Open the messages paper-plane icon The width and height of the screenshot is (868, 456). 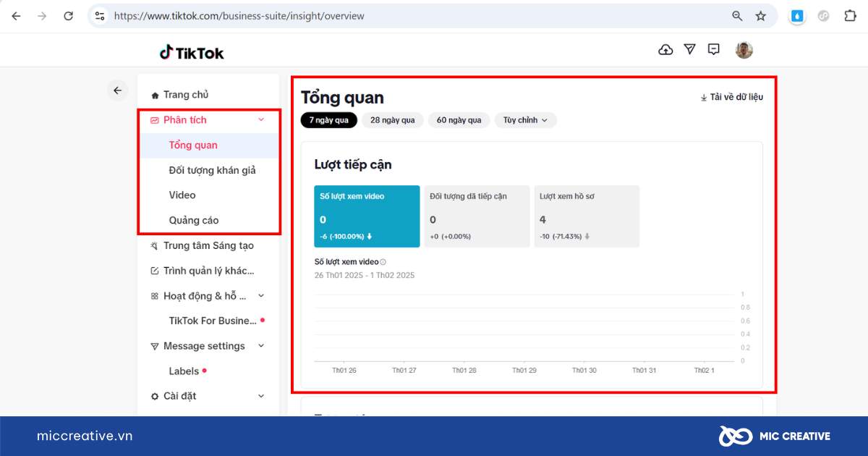689,49
